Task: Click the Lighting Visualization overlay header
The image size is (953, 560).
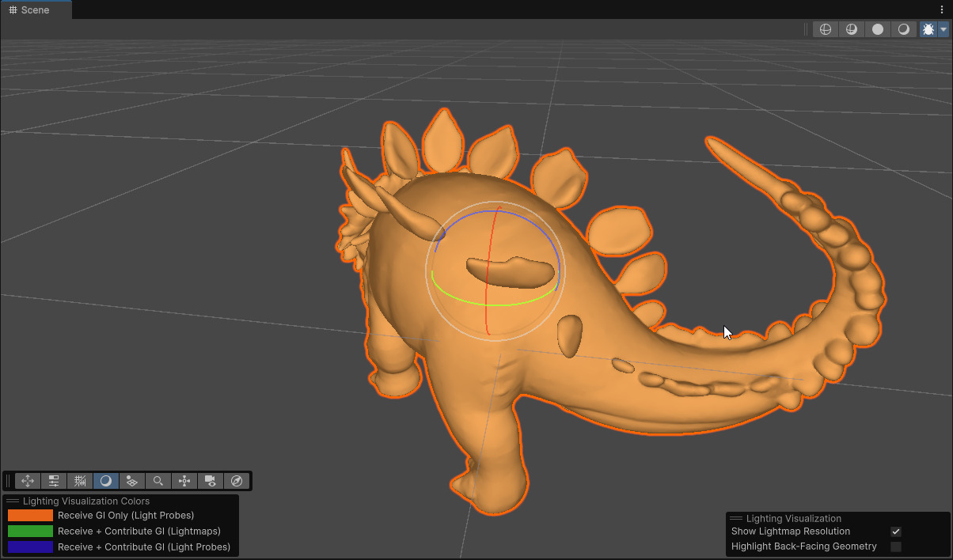Action: point(837,519)
